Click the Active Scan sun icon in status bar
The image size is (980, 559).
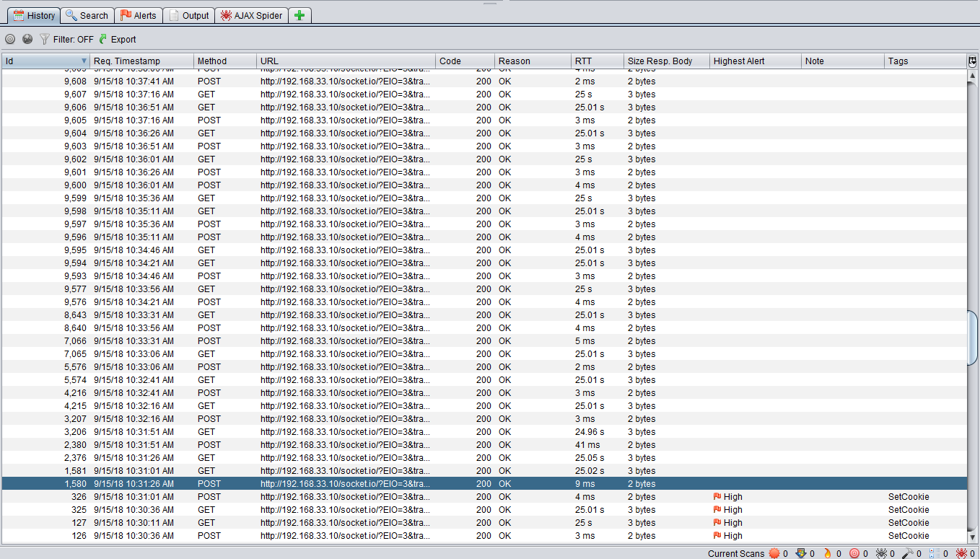click(774, 553)
